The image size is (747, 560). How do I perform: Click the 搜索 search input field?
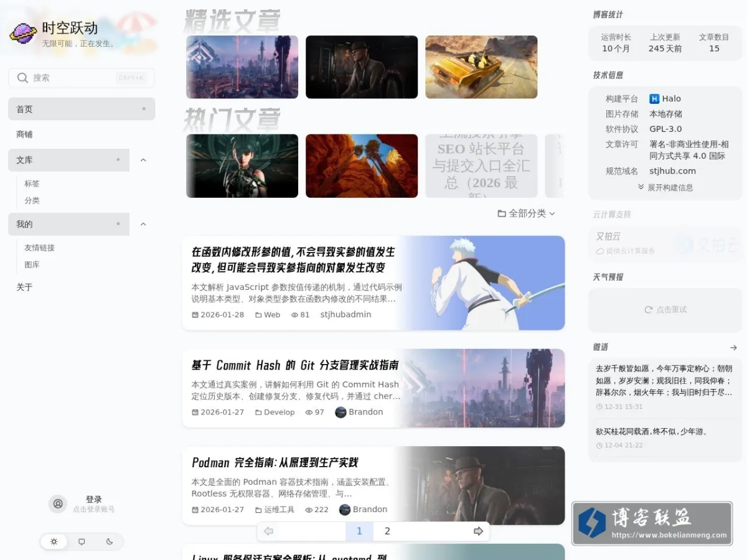(x=82, y=78)
